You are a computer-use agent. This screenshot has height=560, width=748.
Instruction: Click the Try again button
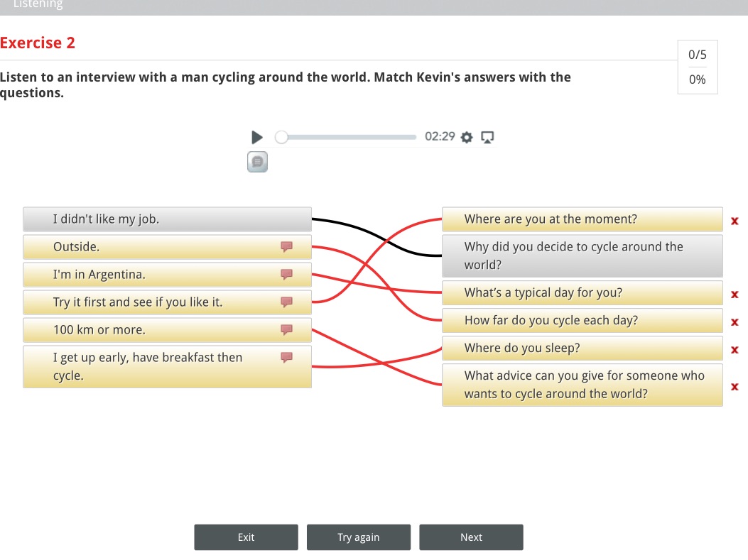click(x=359, y=537)
